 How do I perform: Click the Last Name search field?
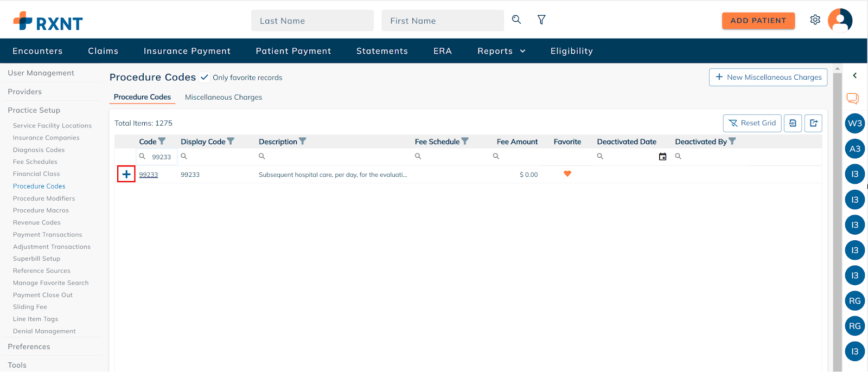[312, 21]
